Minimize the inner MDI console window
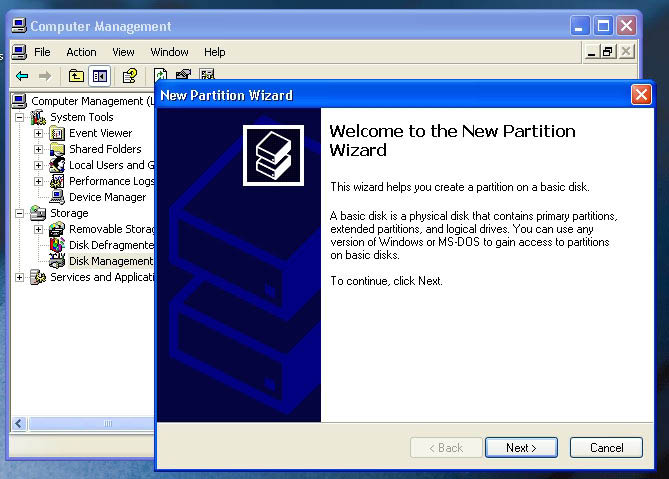This screenshot has height=479, width=669. (591, 52)
